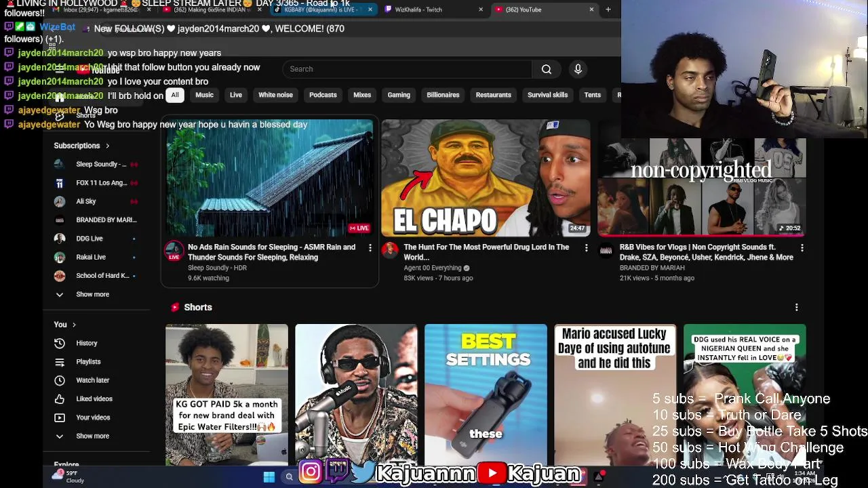Click the YouTube search magnifier button
The image size is (868, 488).
coord(547,69)
